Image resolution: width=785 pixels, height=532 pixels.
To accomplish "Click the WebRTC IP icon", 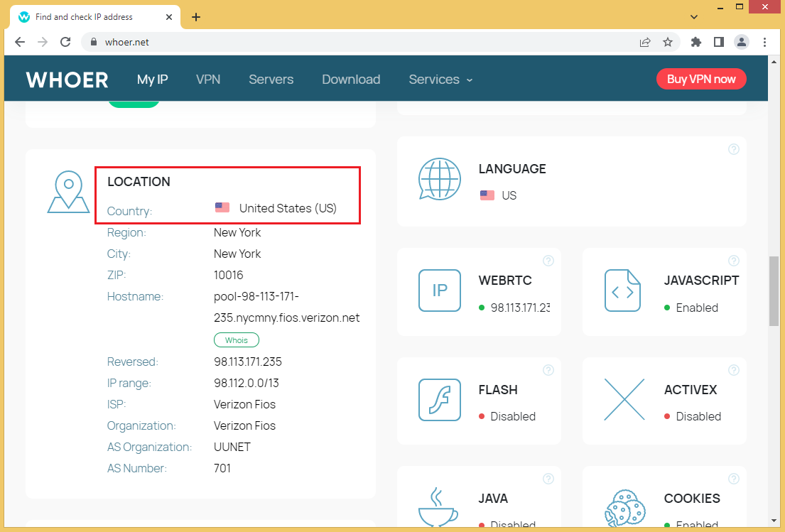I will pyautogui.click(x=440, y=291).
